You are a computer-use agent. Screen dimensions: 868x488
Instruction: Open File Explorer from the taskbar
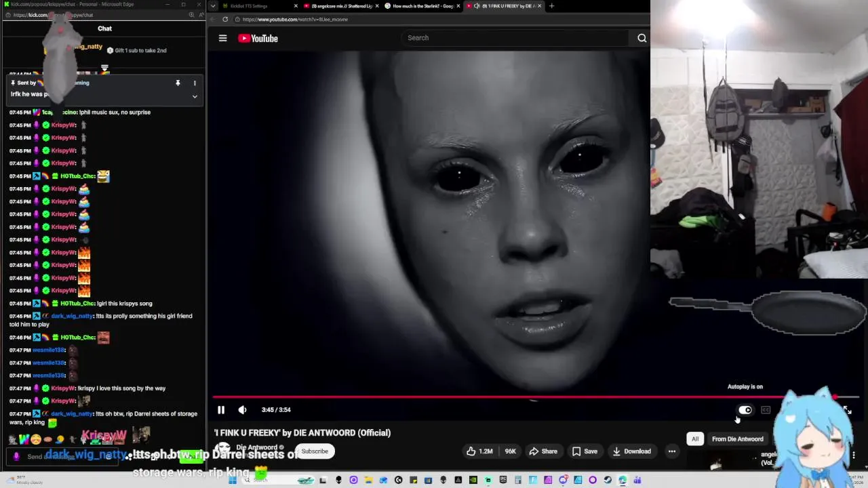click(x=368, y=480)
